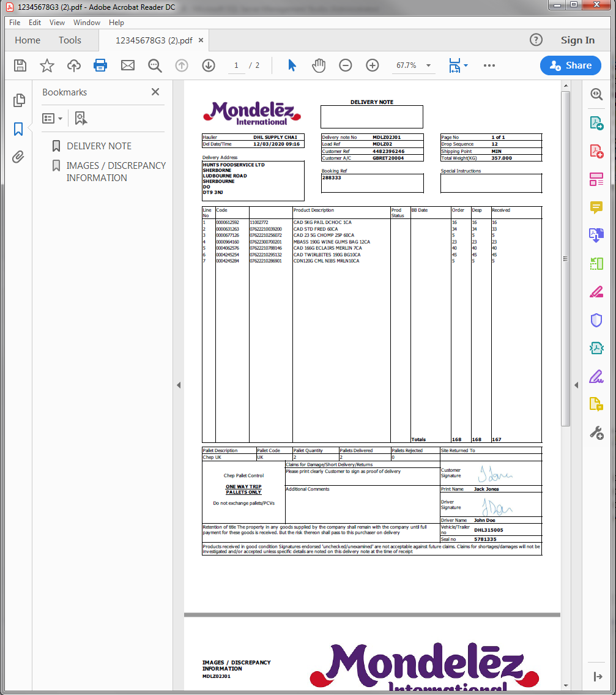Open the Protect shield tool

click(596, 320)
